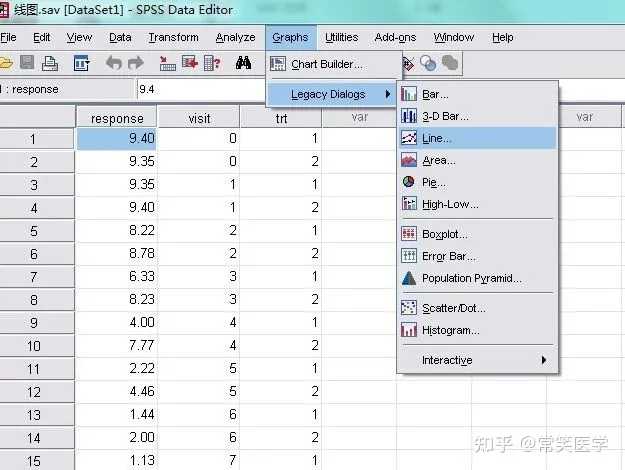Select the Population Pyramid... entry

tap(478, 278)
